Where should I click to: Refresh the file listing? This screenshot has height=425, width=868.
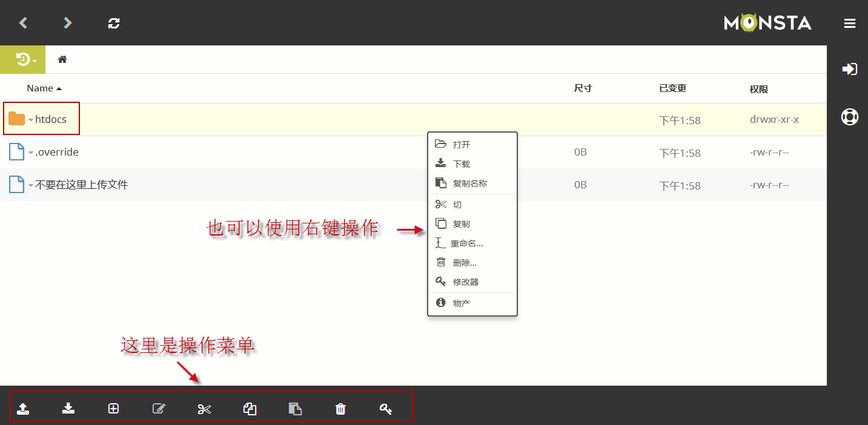point(114,23)
